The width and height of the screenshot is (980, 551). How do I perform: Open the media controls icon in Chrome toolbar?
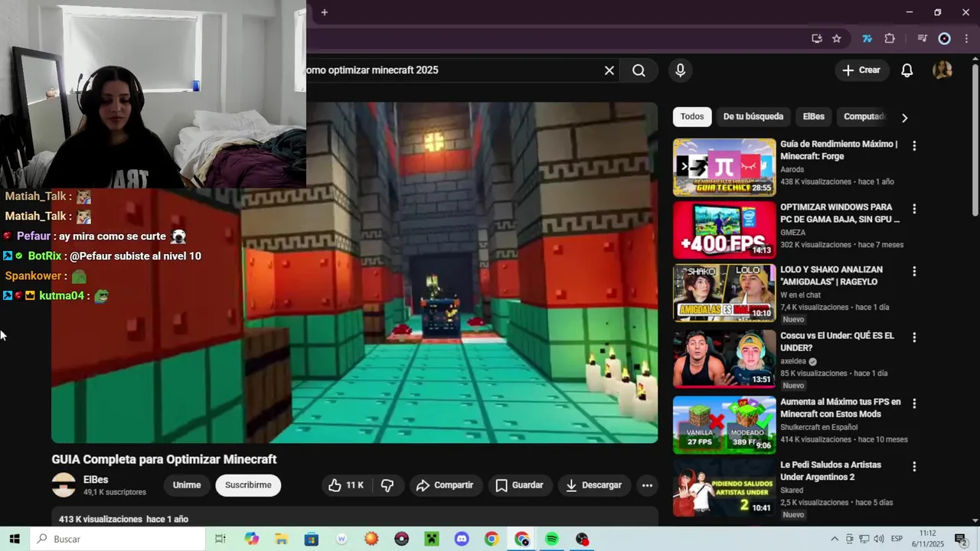point(922,38)
